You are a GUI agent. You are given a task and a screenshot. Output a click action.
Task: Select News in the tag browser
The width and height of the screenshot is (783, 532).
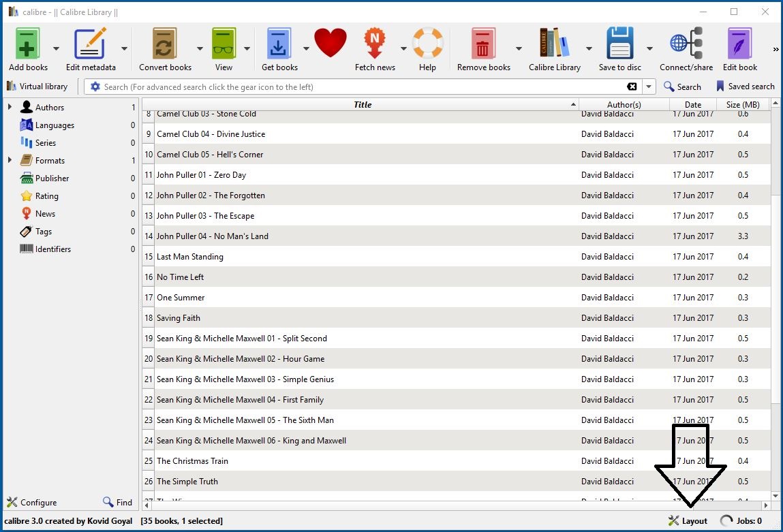click(x=45, y=214)
